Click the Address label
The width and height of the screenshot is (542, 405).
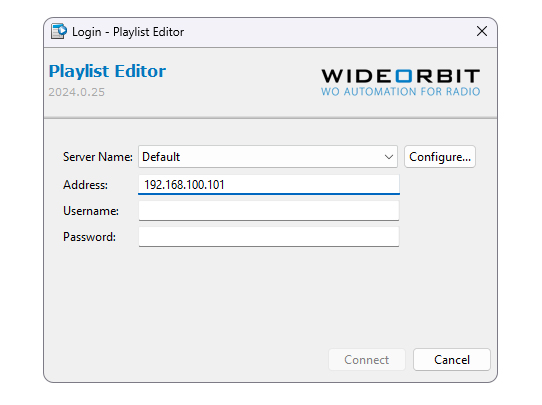pos(85,185)
